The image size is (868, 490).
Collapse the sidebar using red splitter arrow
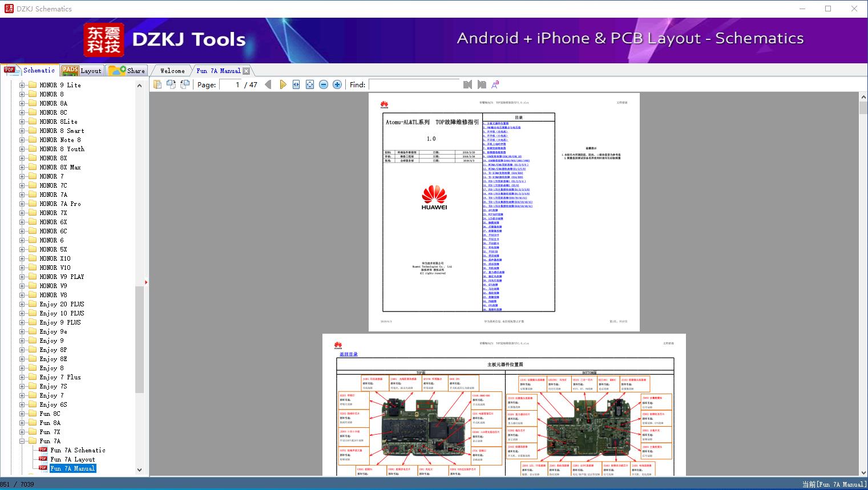pyautogui.click(x=146, y=282)
